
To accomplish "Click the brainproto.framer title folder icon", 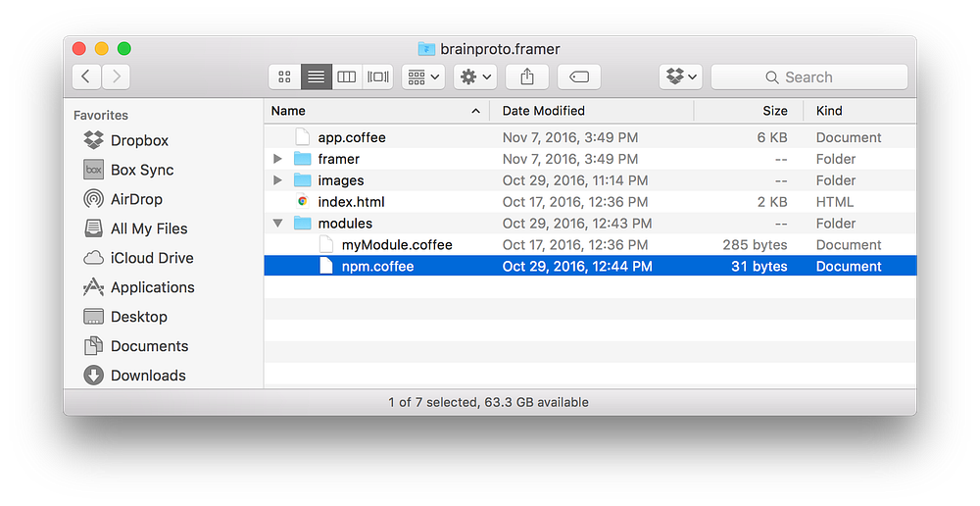I will (426, 49).
